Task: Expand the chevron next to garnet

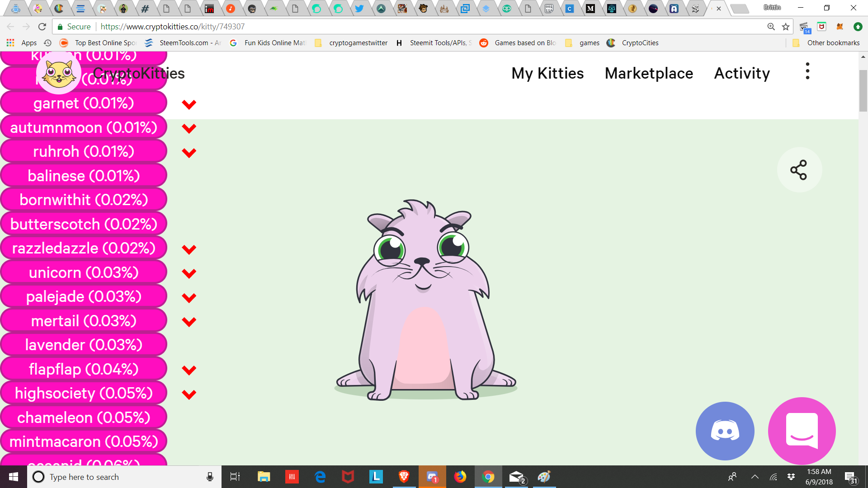Action: [189, 104]
